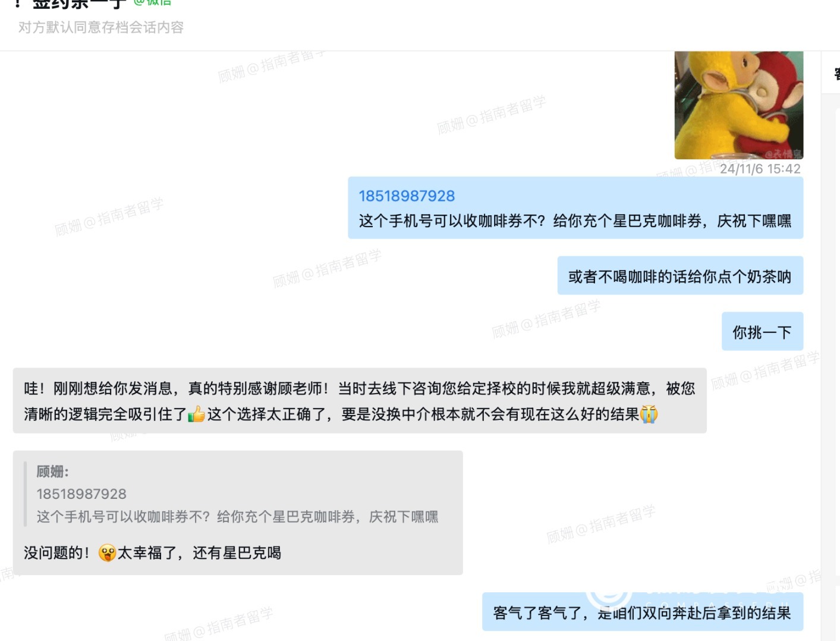Click the contact name in chat header

pos(78,4)
